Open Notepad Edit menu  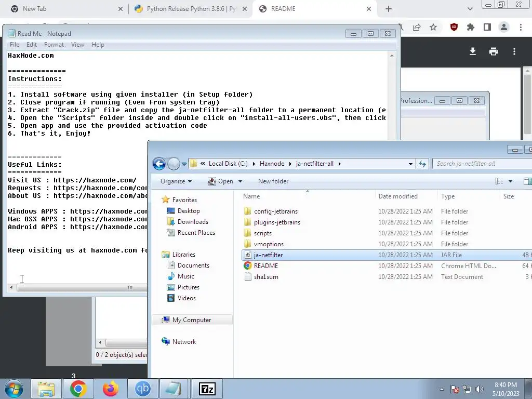32,45
